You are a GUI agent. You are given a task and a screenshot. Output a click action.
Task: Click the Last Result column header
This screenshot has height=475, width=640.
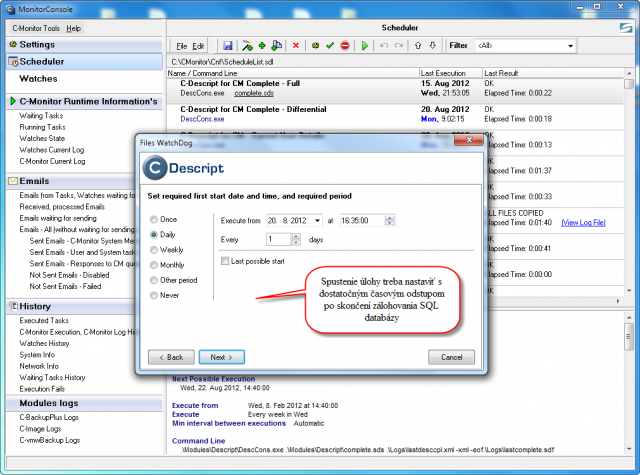pos(553,73)
